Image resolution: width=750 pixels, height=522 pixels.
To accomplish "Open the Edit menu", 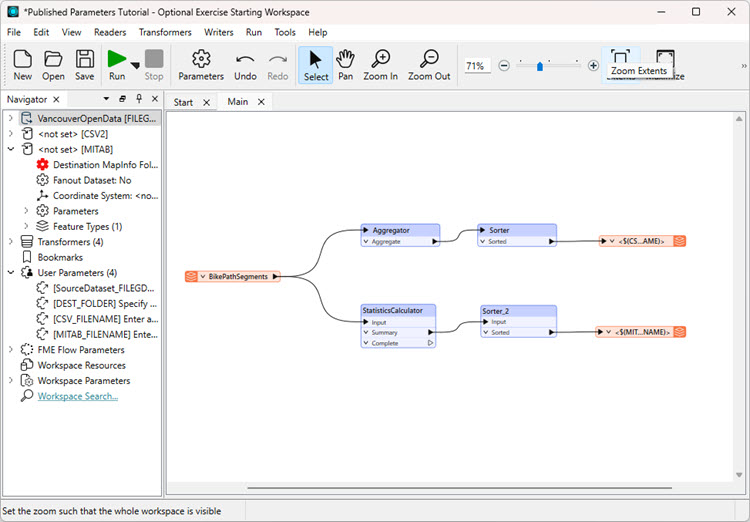I will click(41, 32).
